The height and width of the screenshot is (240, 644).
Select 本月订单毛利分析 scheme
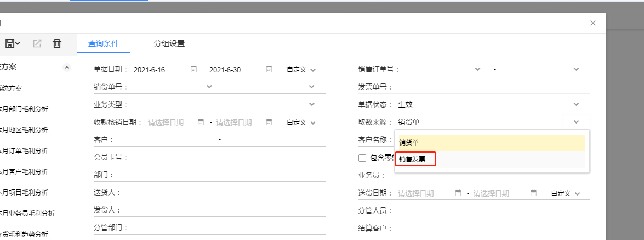coord(24,150)
